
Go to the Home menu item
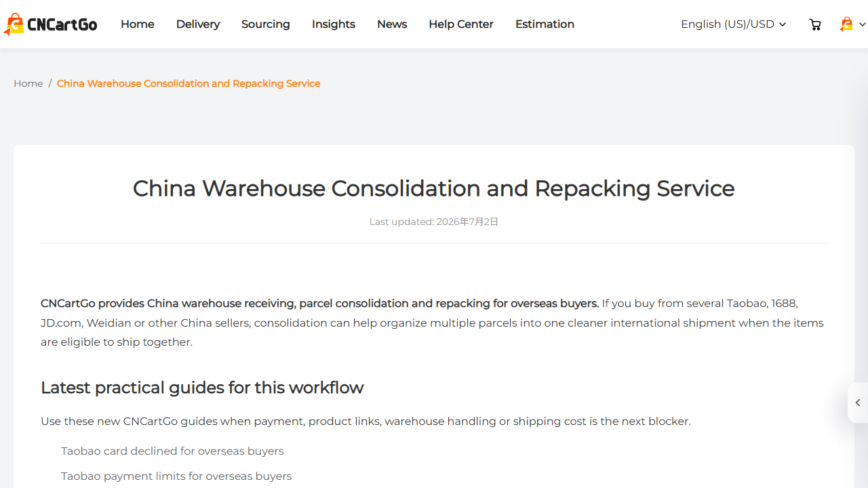pyautogui.click(x=138, y=24)
